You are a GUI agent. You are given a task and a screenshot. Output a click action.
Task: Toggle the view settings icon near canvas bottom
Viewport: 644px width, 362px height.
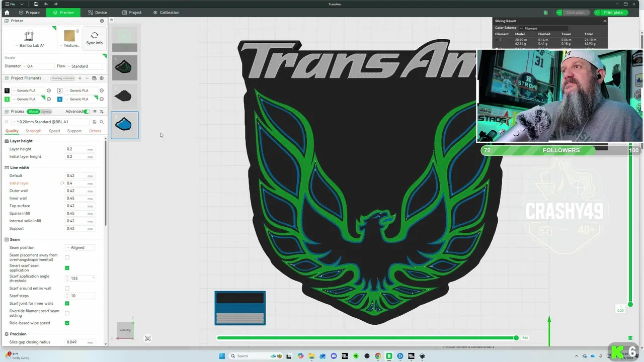click(148, 338)
